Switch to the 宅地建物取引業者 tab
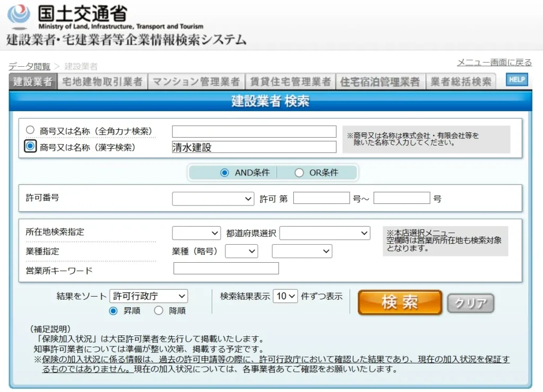This screenshot has width=543, height=392. coord(102,81)
